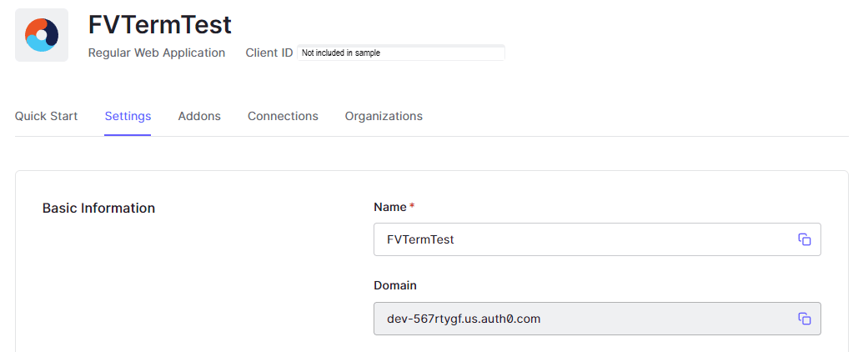Click the Name field label
This screenshot has height=352, width=868.
[x=390, y=206]
